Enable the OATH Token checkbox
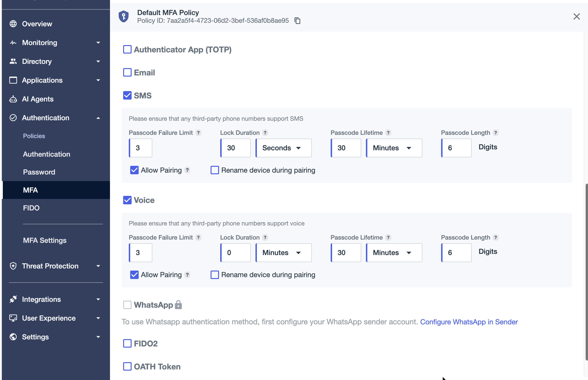The width and height of the screenshot is (588, 380). (127, 366)
